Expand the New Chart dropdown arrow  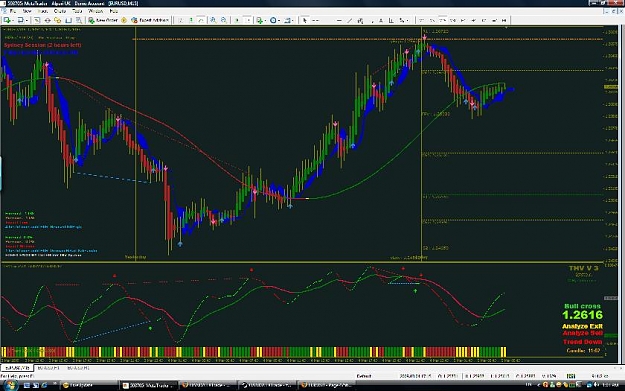tap(13, 20)
